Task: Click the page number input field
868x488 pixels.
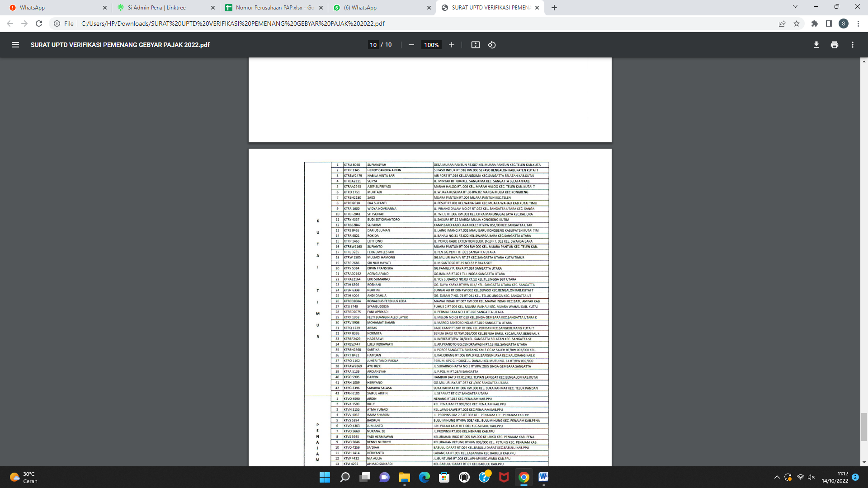Action: click(x=373, y=45)
